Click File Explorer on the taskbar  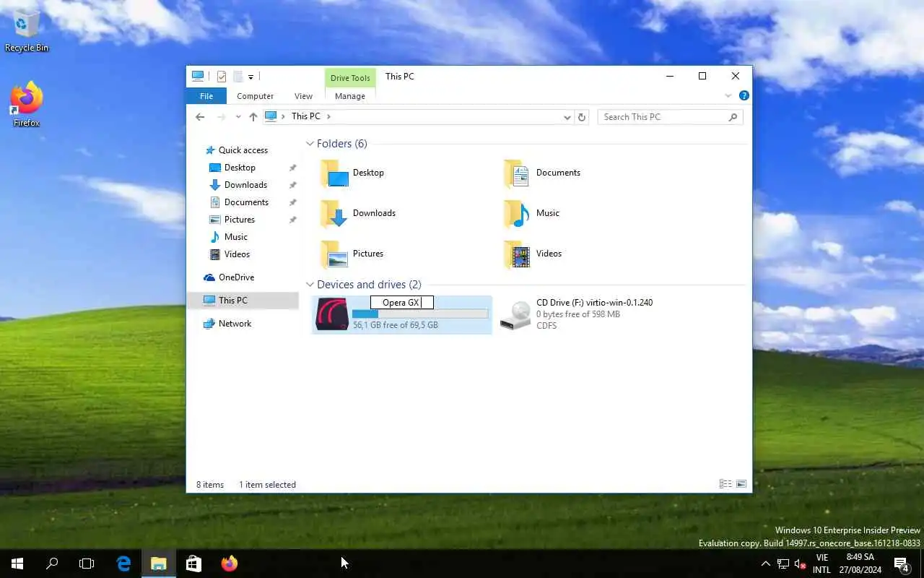click(159, 564)
